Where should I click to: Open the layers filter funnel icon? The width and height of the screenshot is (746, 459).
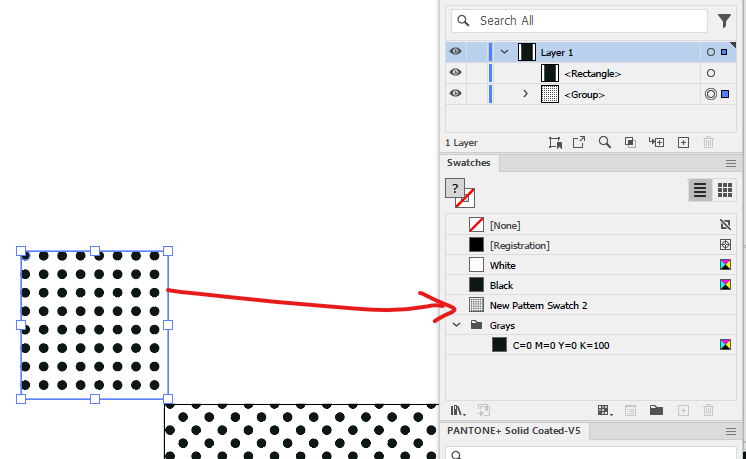[724, 20]
